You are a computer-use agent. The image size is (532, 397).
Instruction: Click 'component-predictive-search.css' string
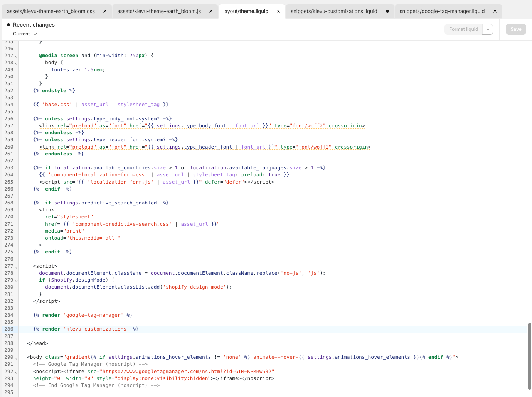coord(122,224)
